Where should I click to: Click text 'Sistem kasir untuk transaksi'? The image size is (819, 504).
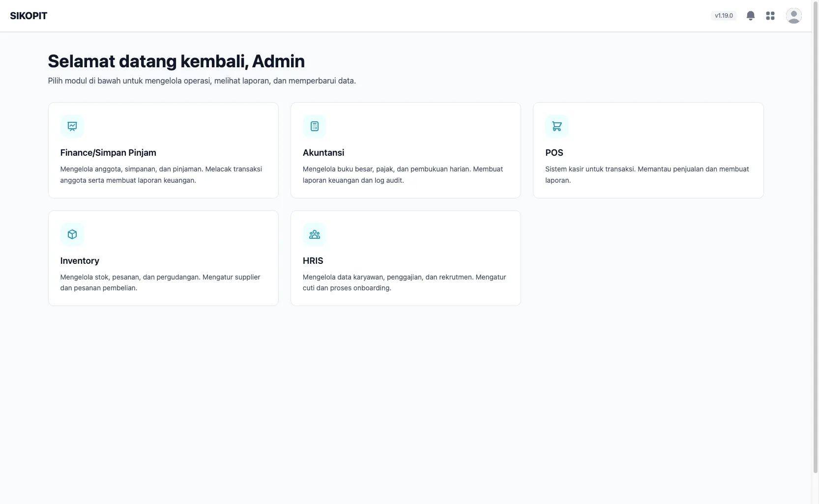(x=590, y=169)
